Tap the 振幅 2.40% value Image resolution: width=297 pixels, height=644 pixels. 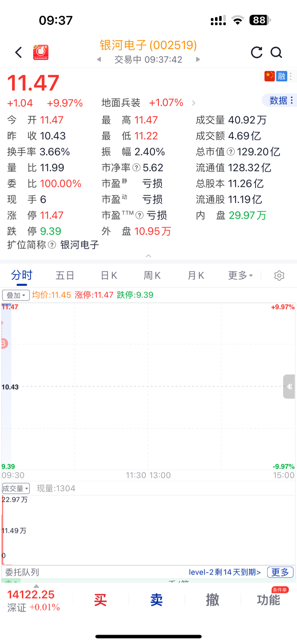click(x=150, y=152)
